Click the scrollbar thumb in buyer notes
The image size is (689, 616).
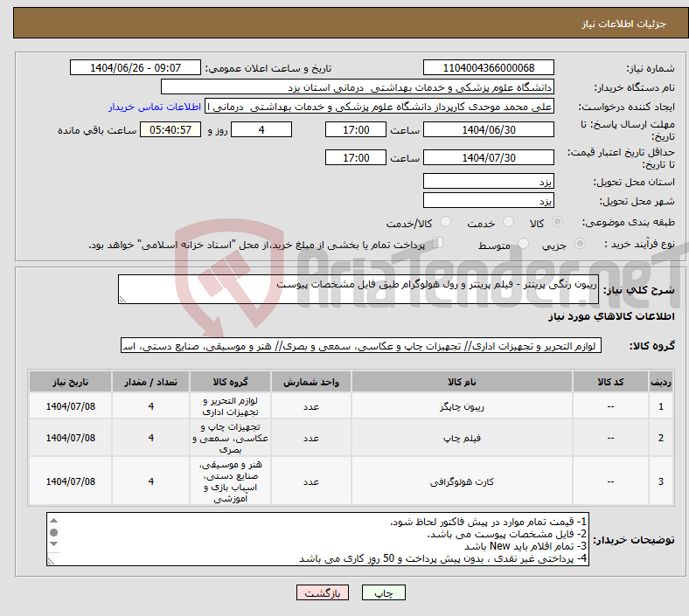click(x=53, y=533)
